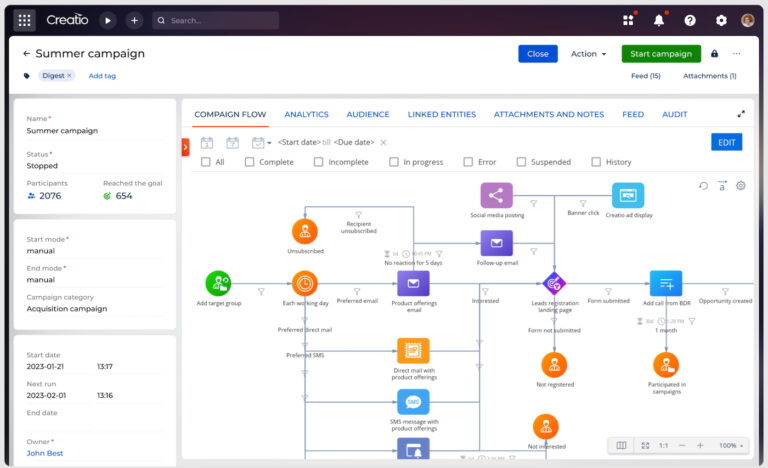768x468 pixels.
Task: Reset zoom with the 1:1 button
Action: coord(663,445)
